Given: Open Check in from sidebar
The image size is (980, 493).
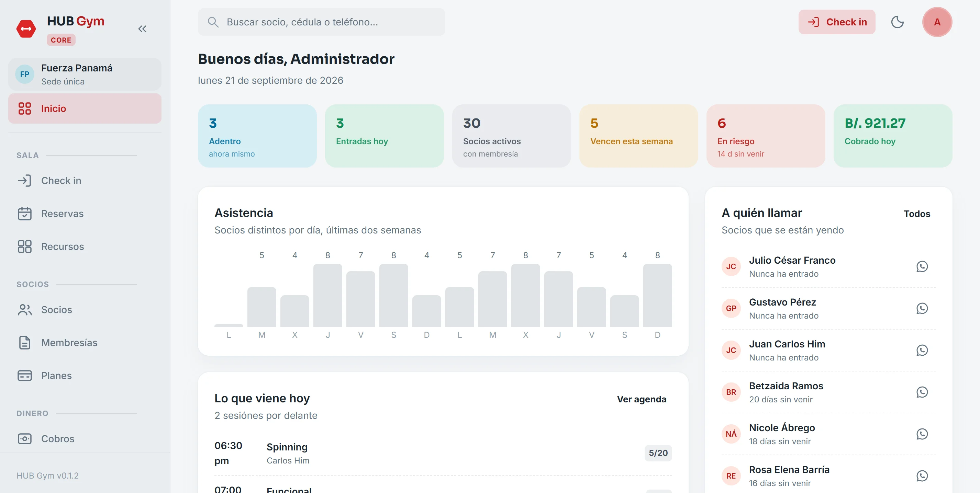Looking at the screenshot, I should [85, 181].
